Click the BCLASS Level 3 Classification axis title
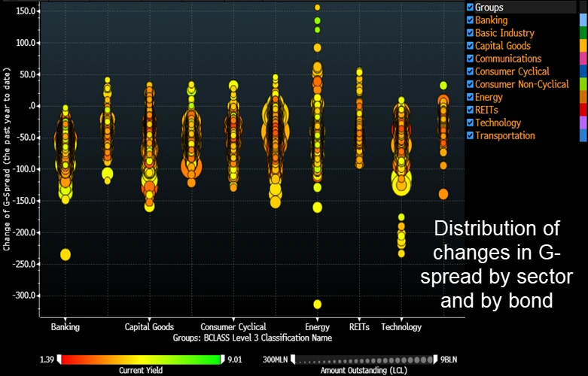This screenshot has width=588, height=376. [x=252, y=338]
